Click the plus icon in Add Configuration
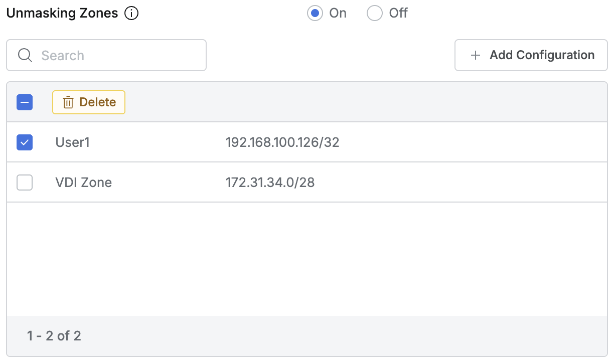This screenshot has width=613, height=364. point(475,55)
